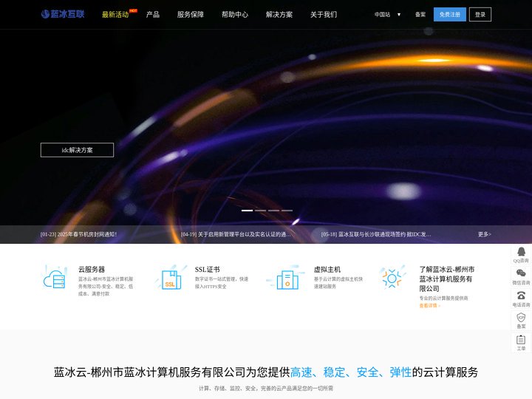Image resolution: width=532 pixels, height=399 pixels.
Task: Click the HOT badge on 最新活动
Action: (133, 11)
